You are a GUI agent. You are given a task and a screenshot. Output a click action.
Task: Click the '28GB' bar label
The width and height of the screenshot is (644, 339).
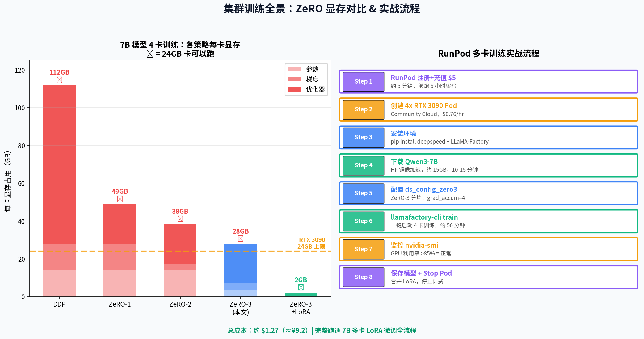pyautogui.click(x=241, y=231)
